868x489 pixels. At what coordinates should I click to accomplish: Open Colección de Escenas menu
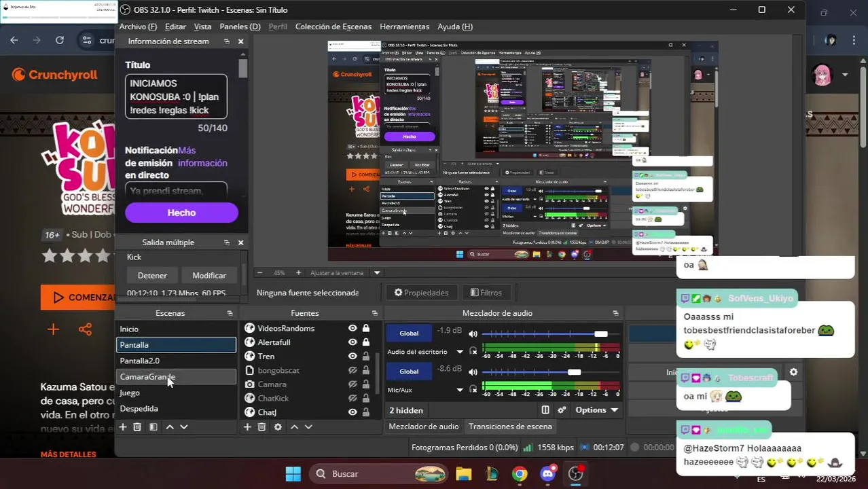click(333, 26)
